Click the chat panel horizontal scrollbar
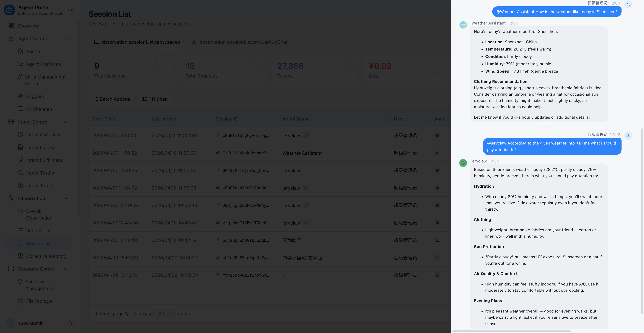The width and height of the screenshot is (644, 333). pos(511,331)
